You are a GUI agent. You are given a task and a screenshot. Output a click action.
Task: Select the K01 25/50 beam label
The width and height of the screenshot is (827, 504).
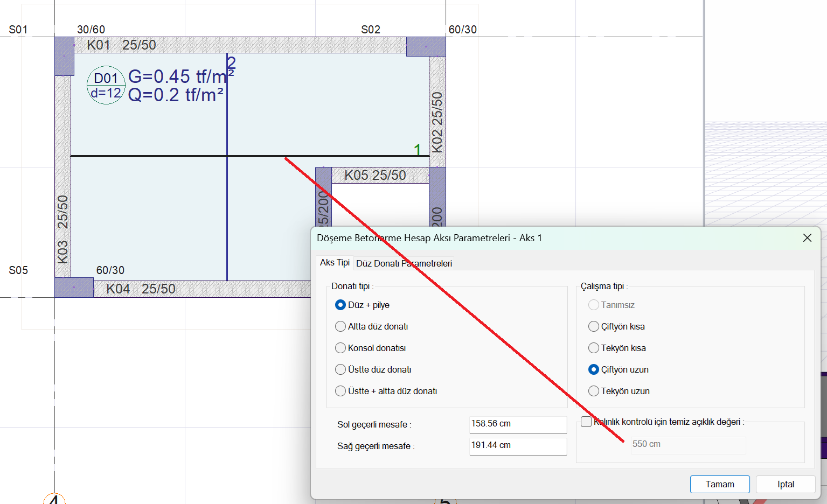click(121, 45)
